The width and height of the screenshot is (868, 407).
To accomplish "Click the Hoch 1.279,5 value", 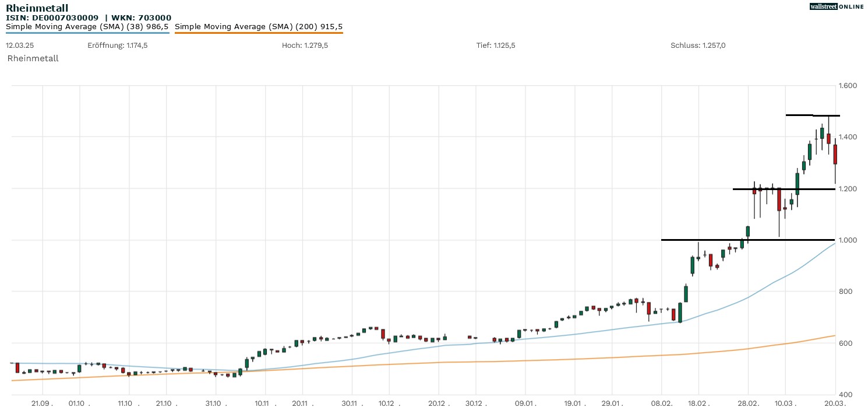I will (305, 45).
